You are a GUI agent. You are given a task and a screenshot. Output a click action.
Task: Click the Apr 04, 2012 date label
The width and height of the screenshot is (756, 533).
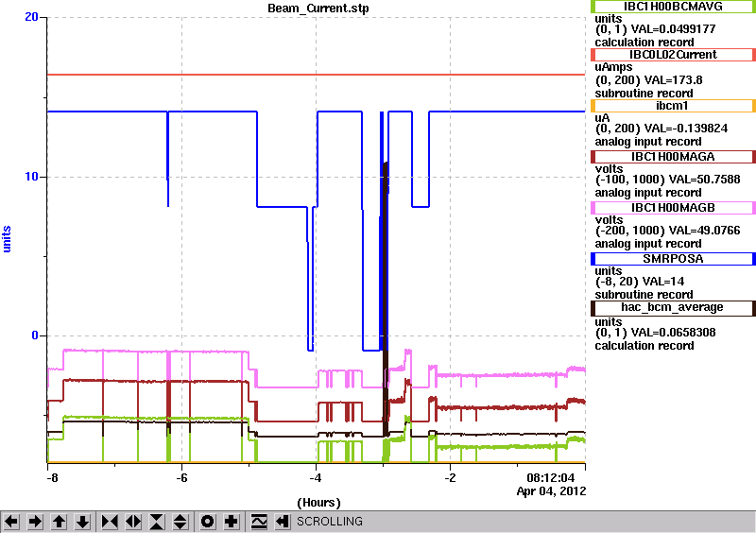pos(551,491)
